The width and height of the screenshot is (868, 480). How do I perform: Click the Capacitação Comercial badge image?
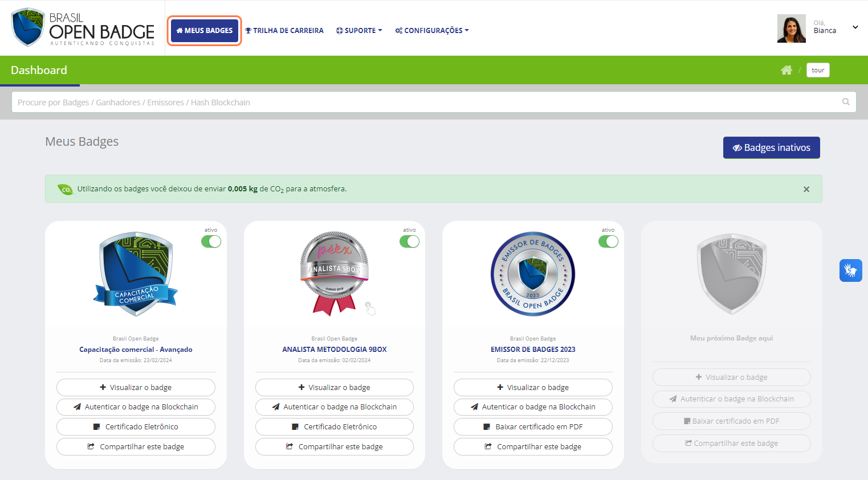point(136,274)
